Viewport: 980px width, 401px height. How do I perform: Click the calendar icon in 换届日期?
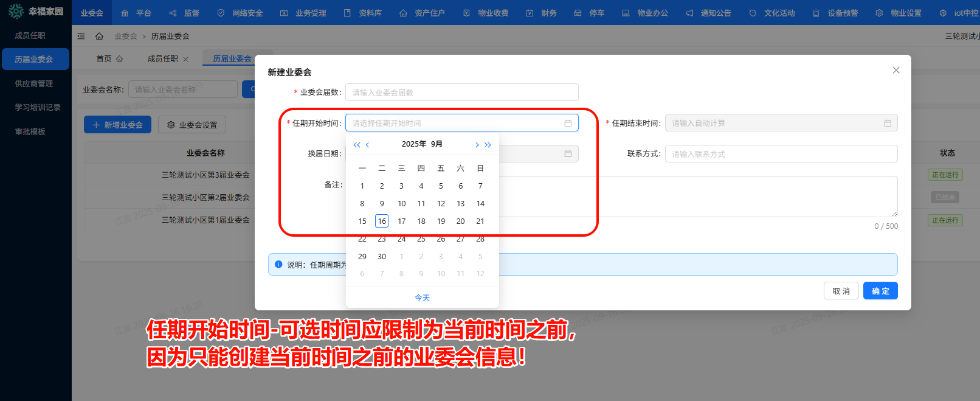(568, 153)
